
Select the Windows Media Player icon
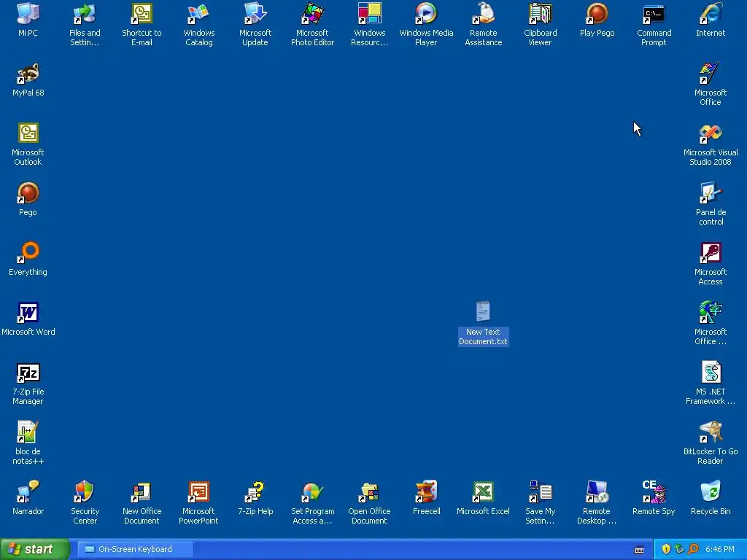[x=426, y=13]
